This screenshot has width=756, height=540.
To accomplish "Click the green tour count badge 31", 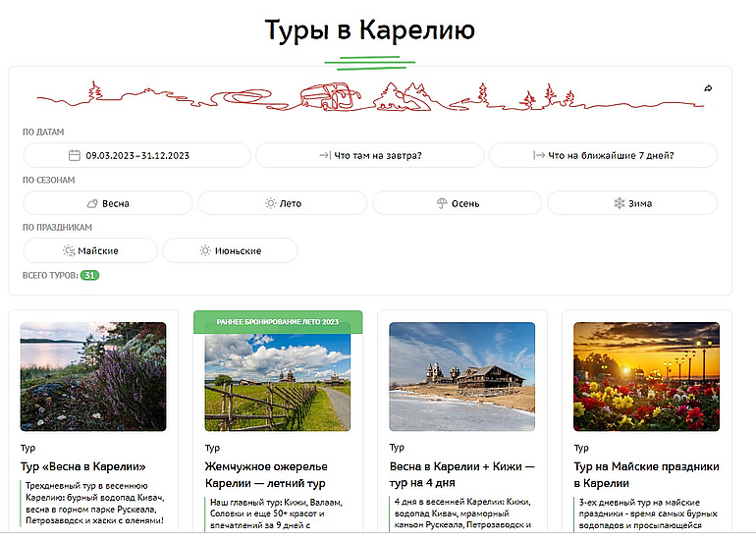I will click(x=89, y=275).
